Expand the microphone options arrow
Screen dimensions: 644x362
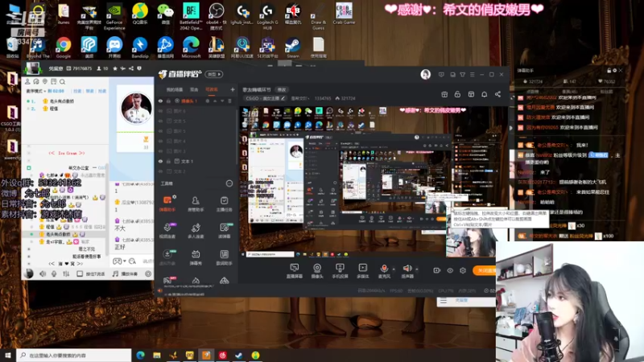[x=394, y=269]
